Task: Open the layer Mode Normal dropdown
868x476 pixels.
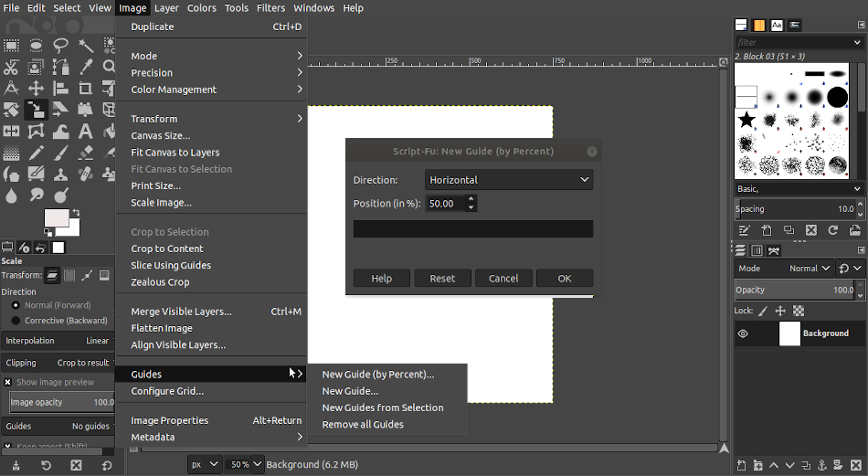Action: [784, 269]
